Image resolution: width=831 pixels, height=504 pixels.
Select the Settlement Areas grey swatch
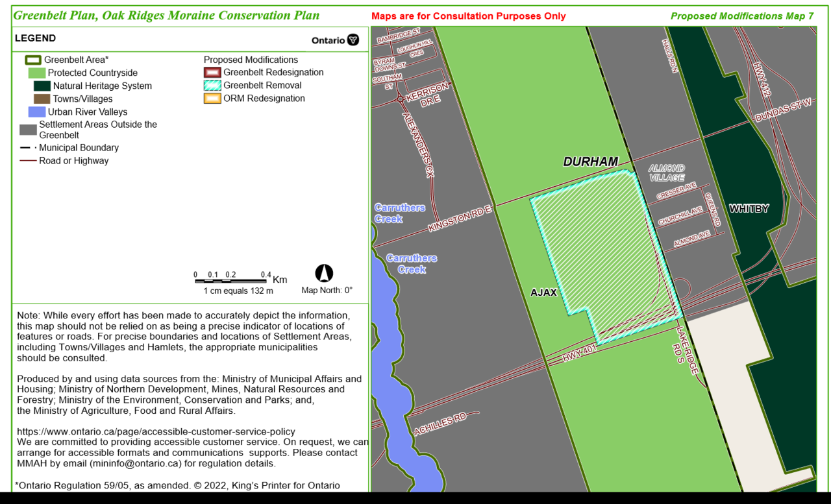click(28, 130)
